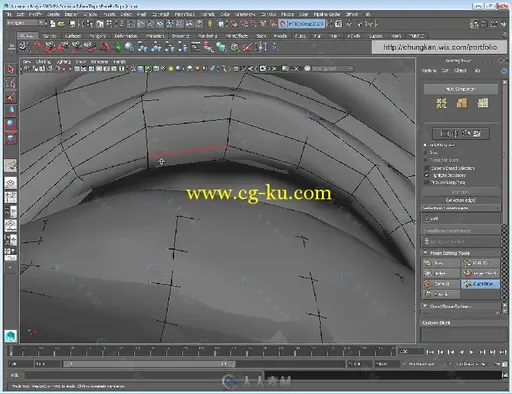The height and width of the screenshot is (394, 512).
Task: Collapse the Selection Constraints header
Action: pos(461,208)
